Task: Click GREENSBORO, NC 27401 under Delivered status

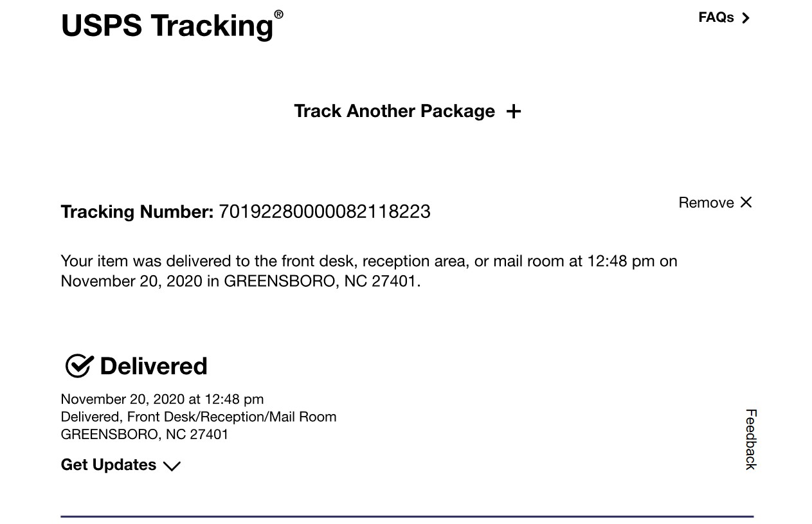Action: click(x=145, y=434)
